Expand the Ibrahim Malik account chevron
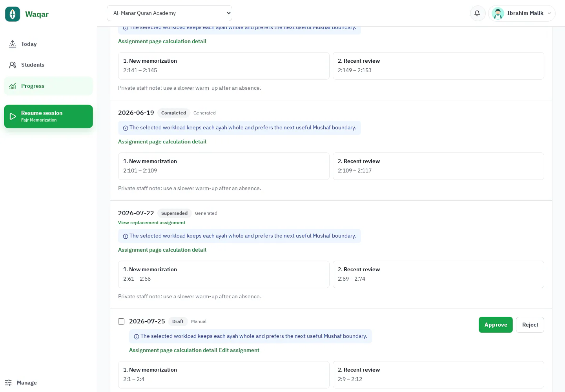 click(x=549, y=13)
